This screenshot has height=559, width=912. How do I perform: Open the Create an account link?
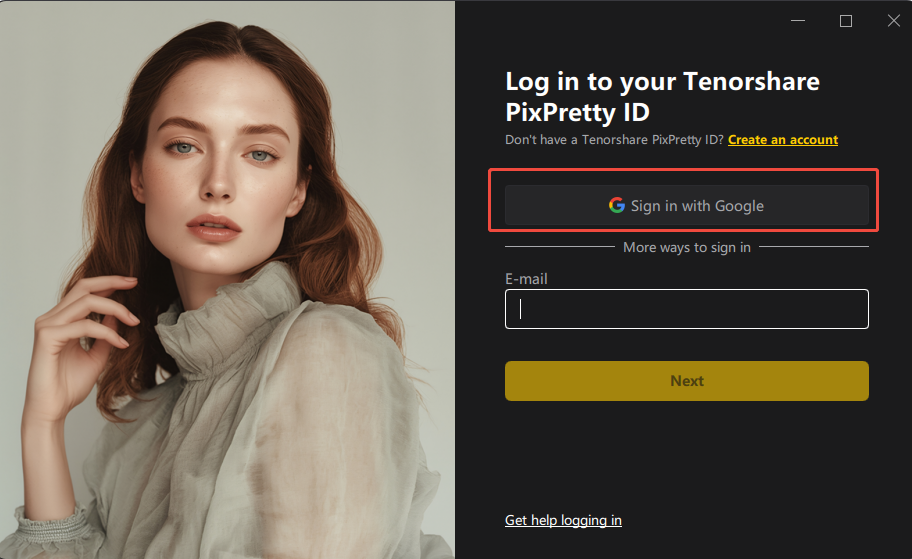click(783, 140)
